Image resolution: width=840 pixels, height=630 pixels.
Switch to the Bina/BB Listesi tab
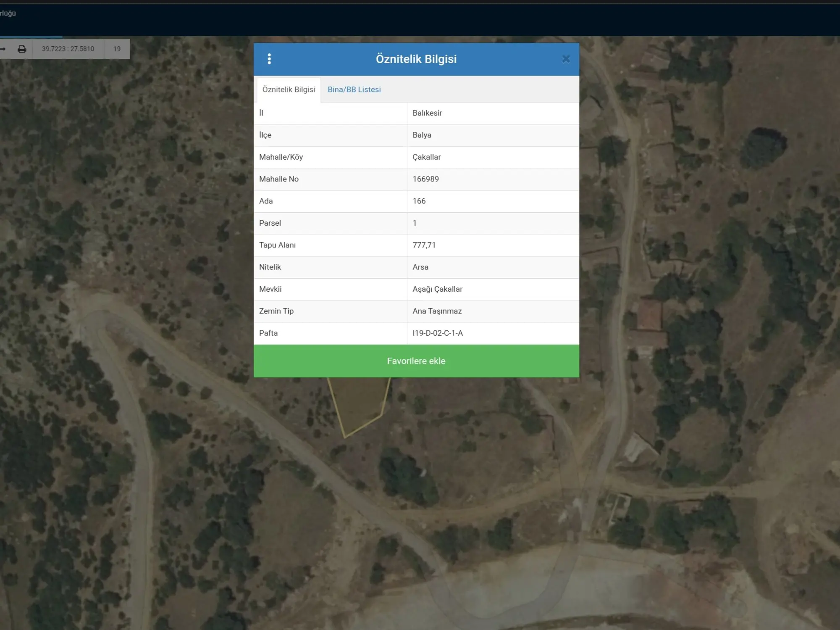[354, 90]
